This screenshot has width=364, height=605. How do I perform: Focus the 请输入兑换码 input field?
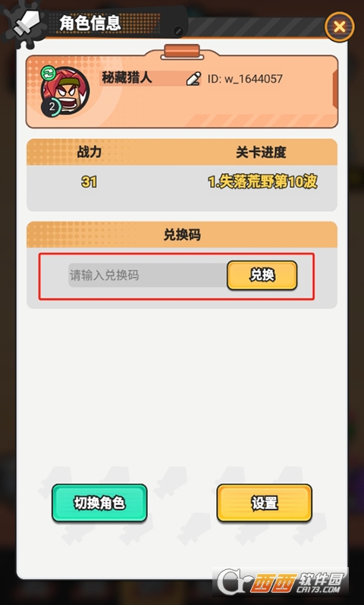[148, 275]
